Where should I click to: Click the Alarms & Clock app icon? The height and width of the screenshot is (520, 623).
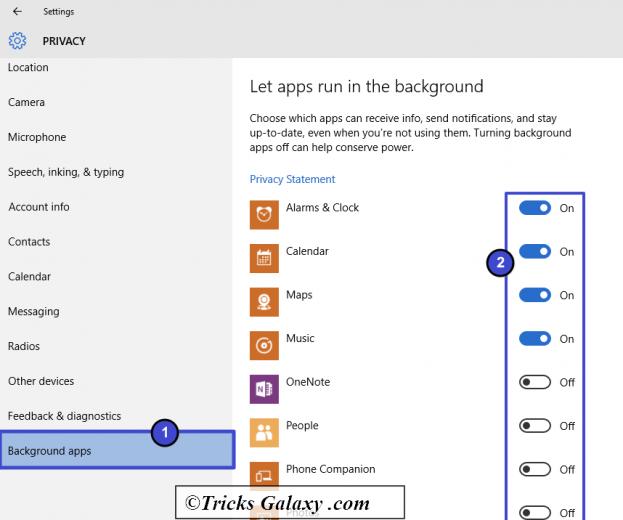[264, 213]
